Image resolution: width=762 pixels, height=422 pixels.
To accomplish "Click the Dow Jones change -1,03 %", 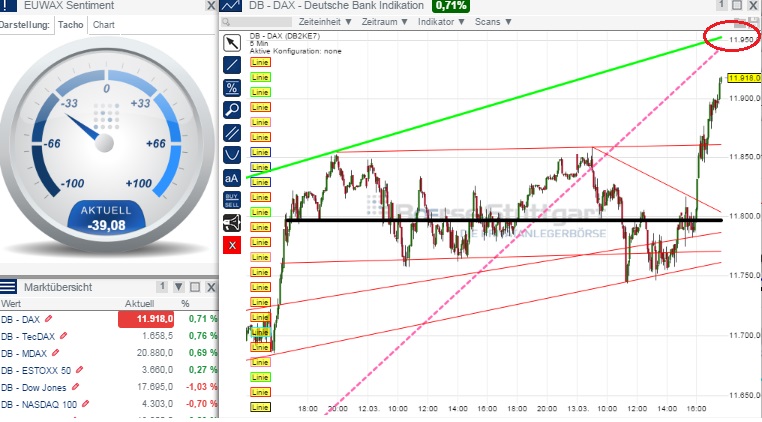I will click(201, 387).
